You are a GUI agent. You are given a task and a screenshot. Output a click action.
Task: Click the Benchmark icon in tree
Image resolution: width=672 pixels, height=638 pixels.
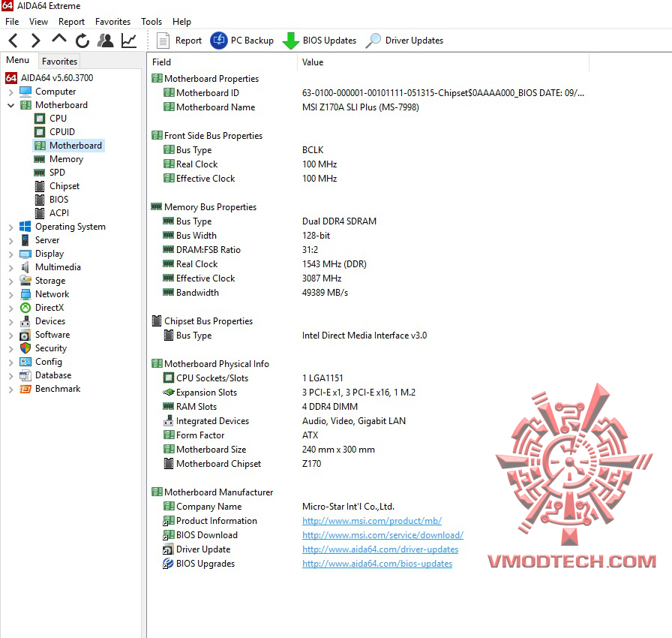[x=25, y=389]
